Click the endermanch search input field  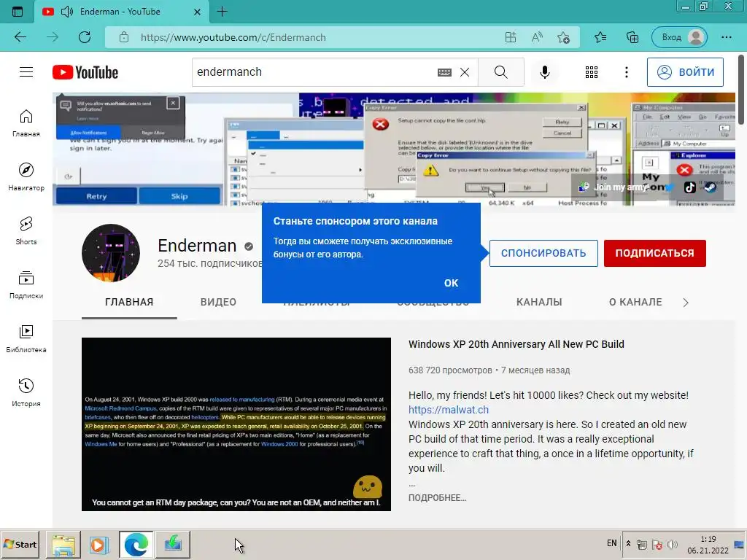tap(314, 72)
